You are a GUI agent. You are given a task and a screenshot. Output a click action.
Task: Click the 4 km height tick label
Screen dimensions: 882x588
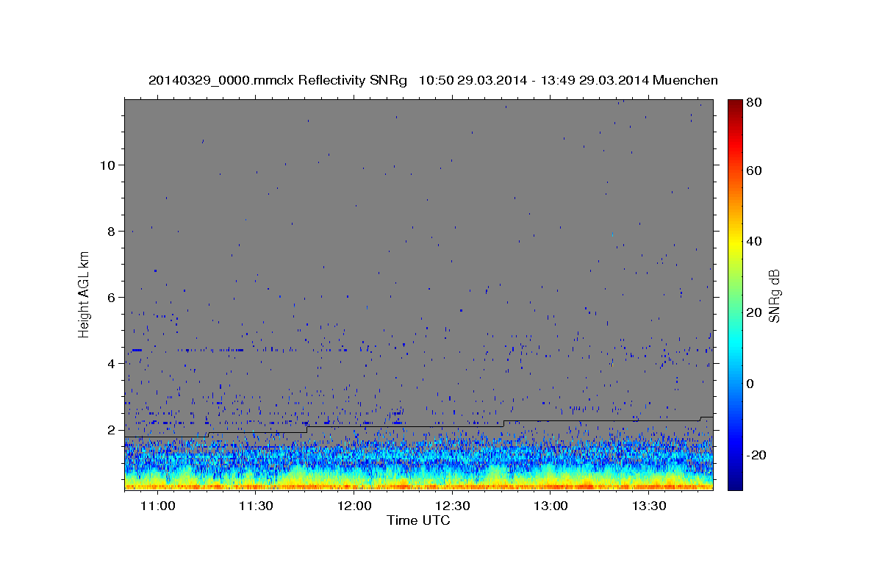pyautogui.click(x=111, y=363)
